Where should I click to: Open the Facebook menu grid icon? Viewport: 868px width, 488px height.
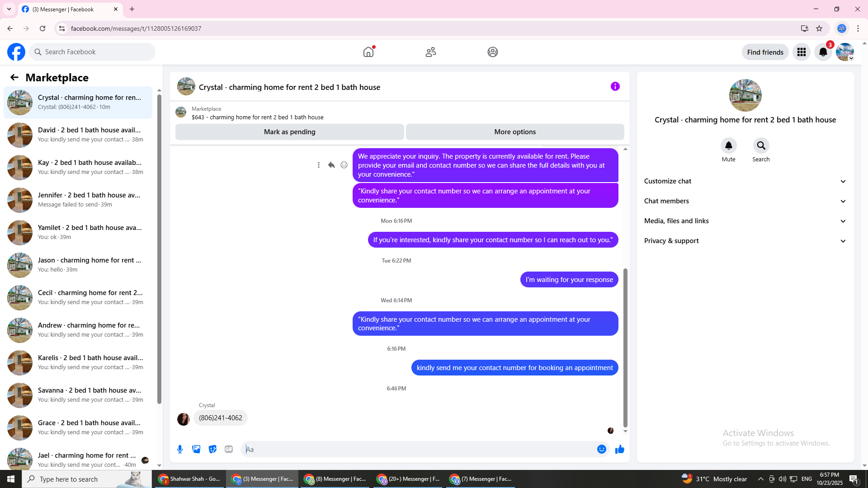click(x=802, y=52)
